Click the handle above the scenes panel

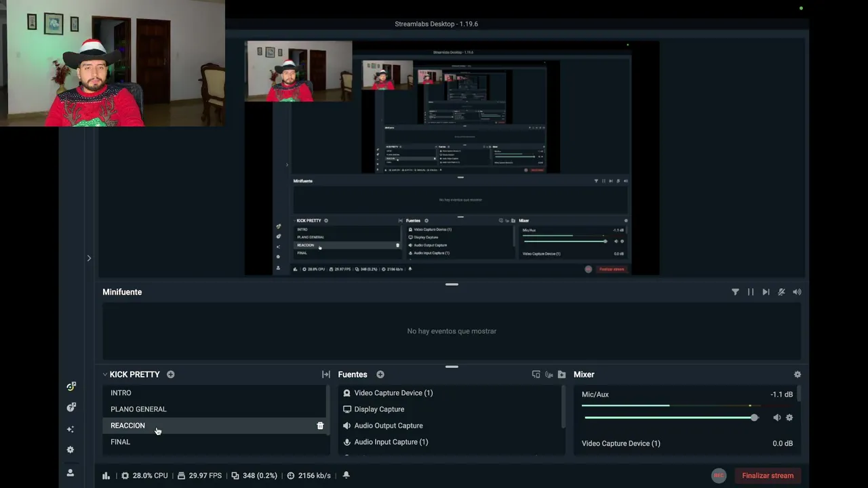(x=452, y=367)
